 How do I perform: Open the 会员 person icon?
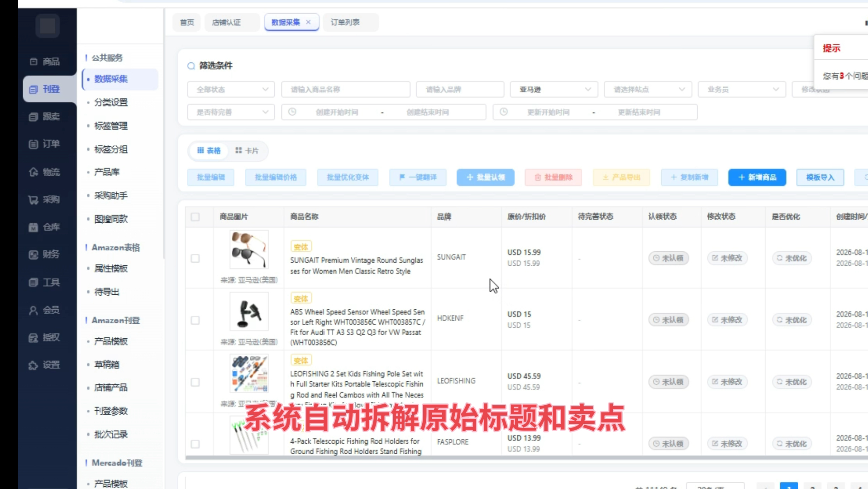tap(33, 310)
